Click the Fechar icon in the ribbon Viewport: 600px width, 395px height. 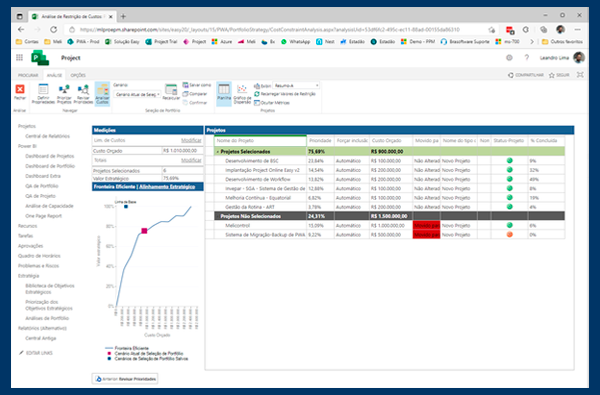tap(20, 90)
